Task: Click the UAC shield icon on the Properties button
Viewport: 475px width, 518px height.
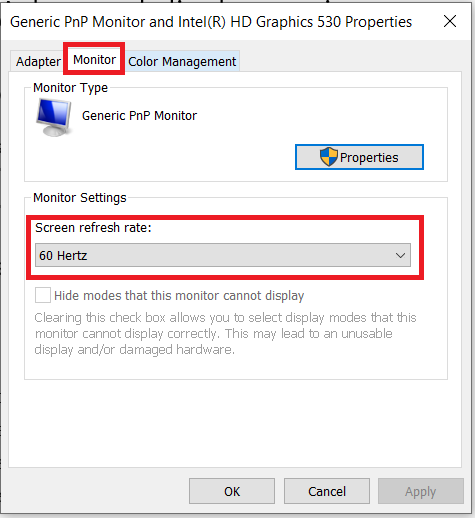Action: pos(329,157)
